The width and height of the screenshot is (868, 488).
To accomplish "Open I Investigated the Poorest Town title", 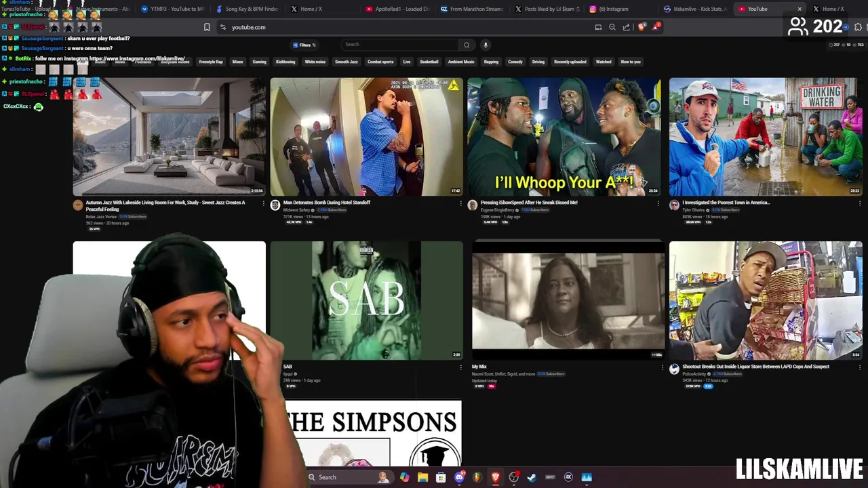I will pos(726,203).
